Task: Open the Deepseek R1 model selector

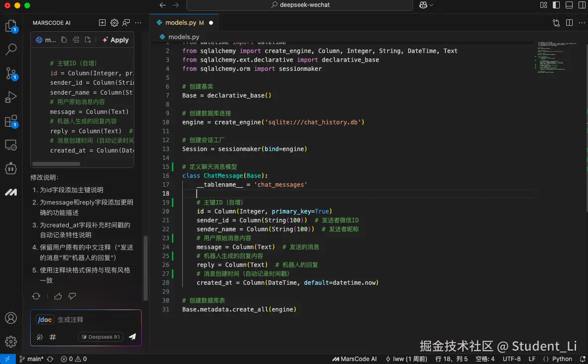Action: 100,337
